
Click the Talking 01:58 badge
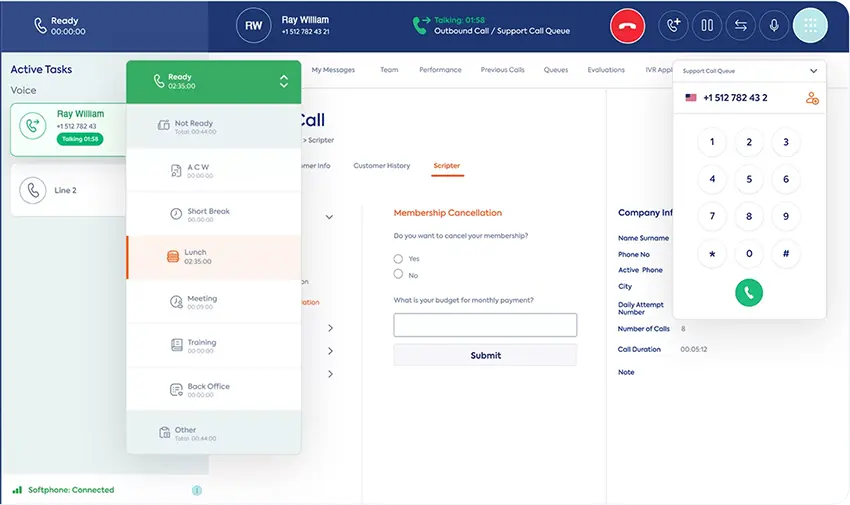point(80,139)
